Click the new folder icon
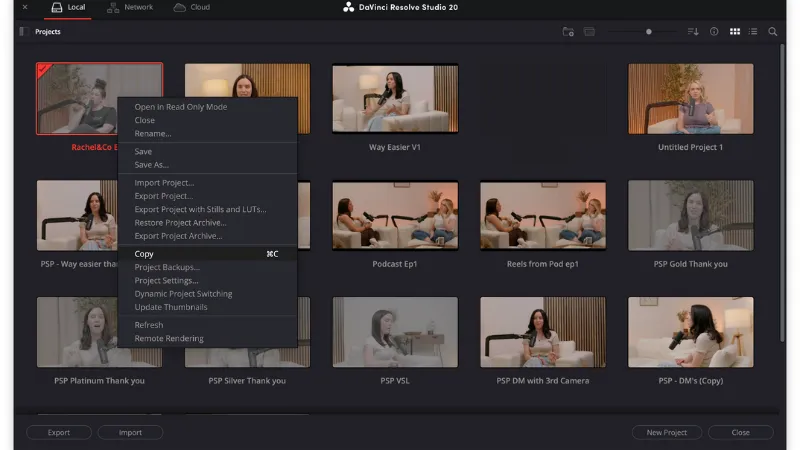Screen dimensions: 800x450 pos(568,32)
